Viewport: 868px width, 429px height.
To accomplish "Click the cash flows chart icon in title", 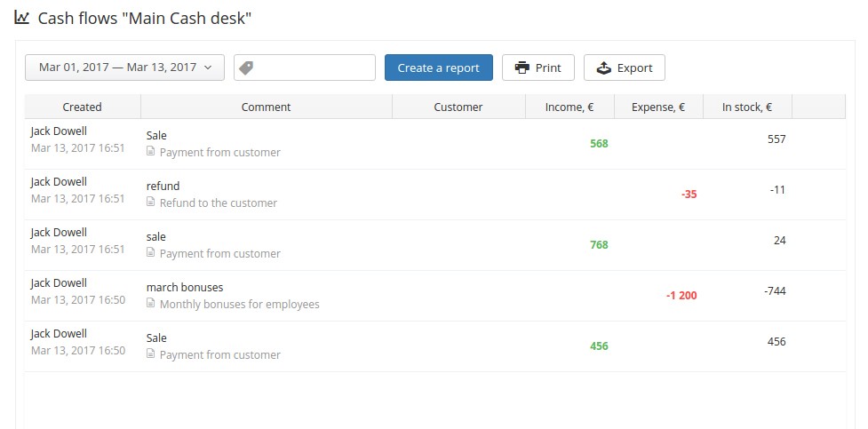I will coord(21,18).
